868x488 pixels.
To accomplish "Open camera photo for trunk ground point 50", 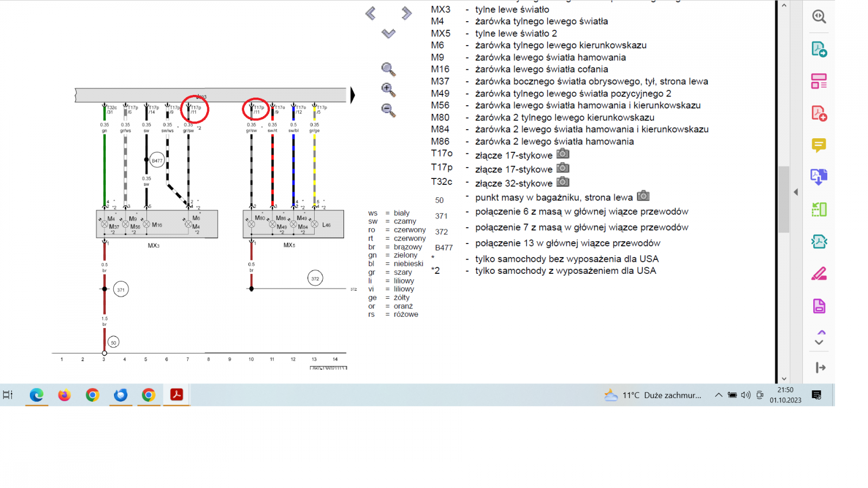I will 643,196.
